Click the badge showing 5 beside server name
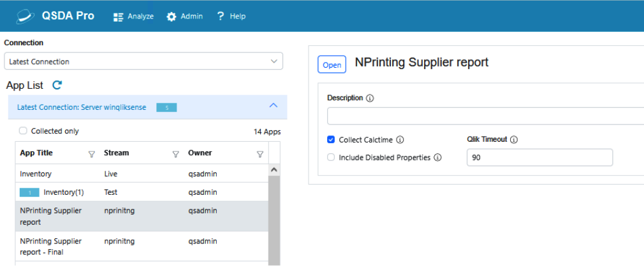The height and width of the screenshot is (267, 644). (166, 108)
